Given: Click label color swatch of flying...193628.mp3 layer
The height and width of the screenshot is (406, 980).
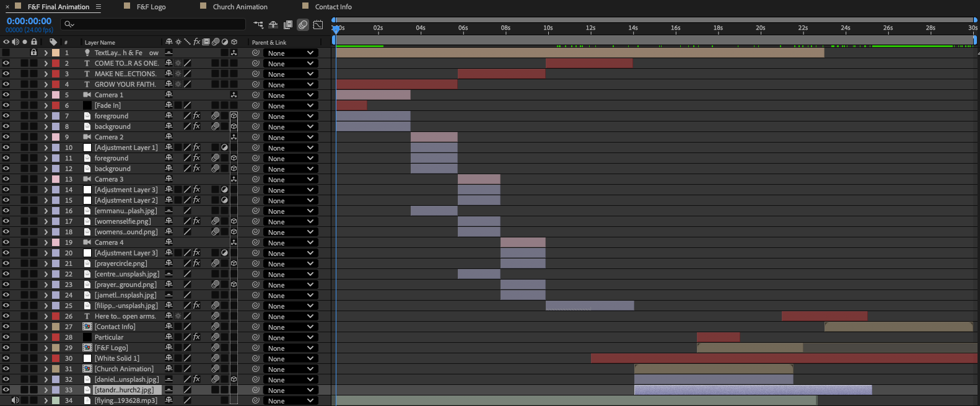Looking at the screenshot, I should click(x=56, y=400).
